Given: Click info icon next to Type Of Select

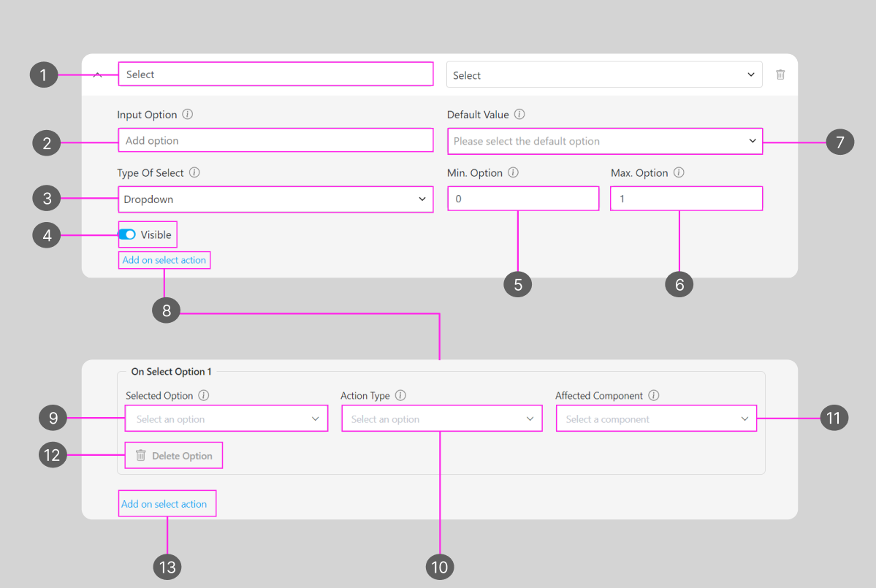Looking at the screenshot, I should point(194,173).
